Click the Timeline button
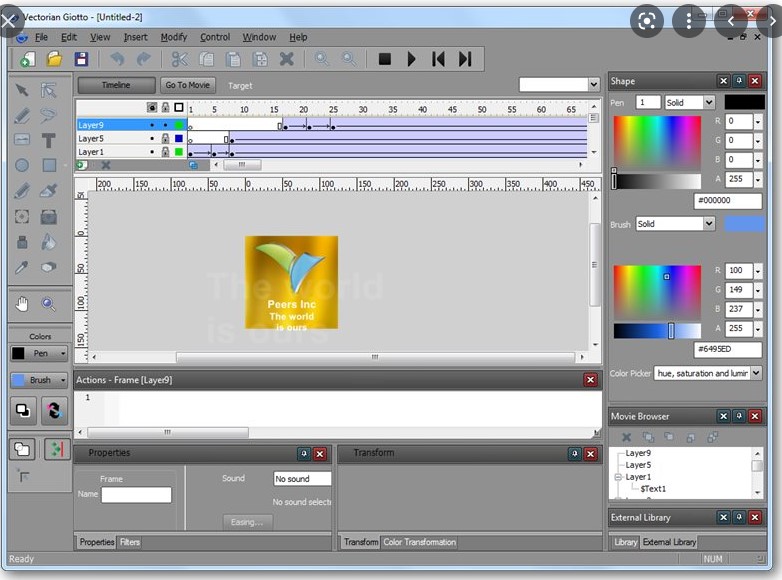Screen dimensions: 782x580 (116, 85)
